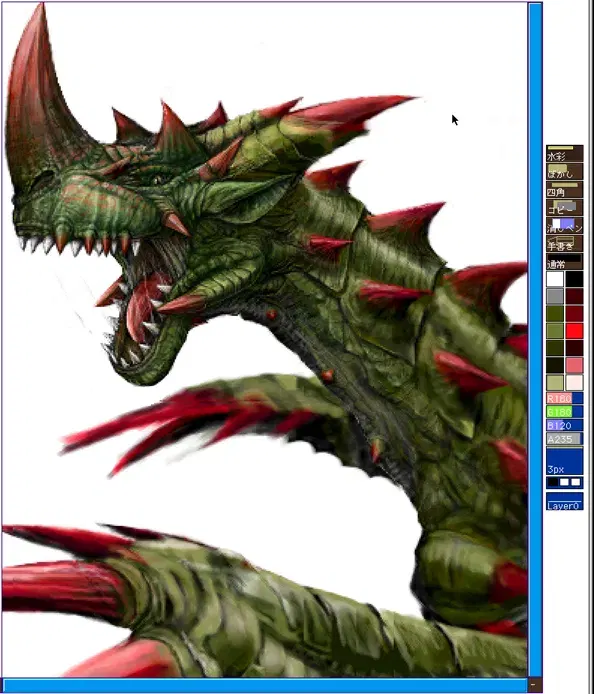Screen dimensions: 594x694
Task: Choose the pale pink color swatch
Action: tap(574, 382)
